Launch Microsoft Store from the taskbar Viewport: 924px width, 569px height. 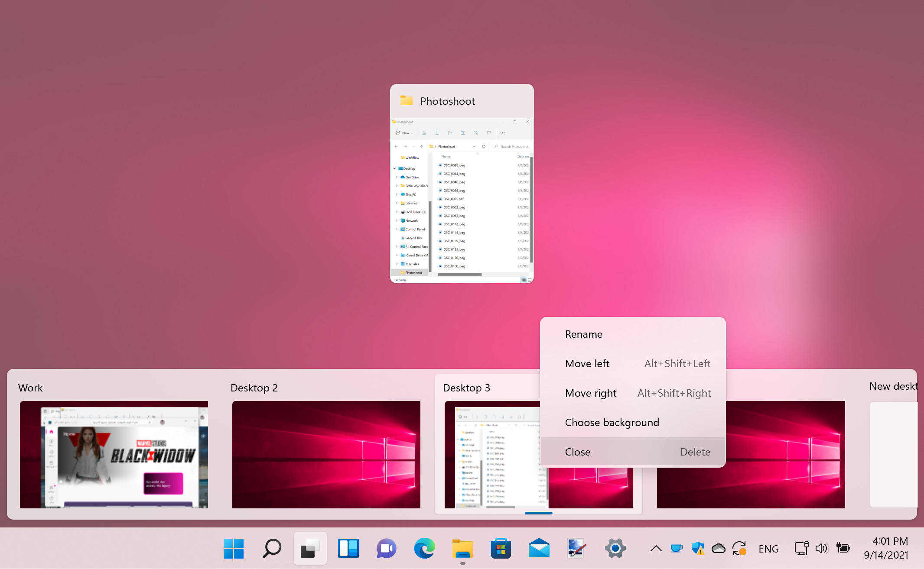(x=501, y=549)
